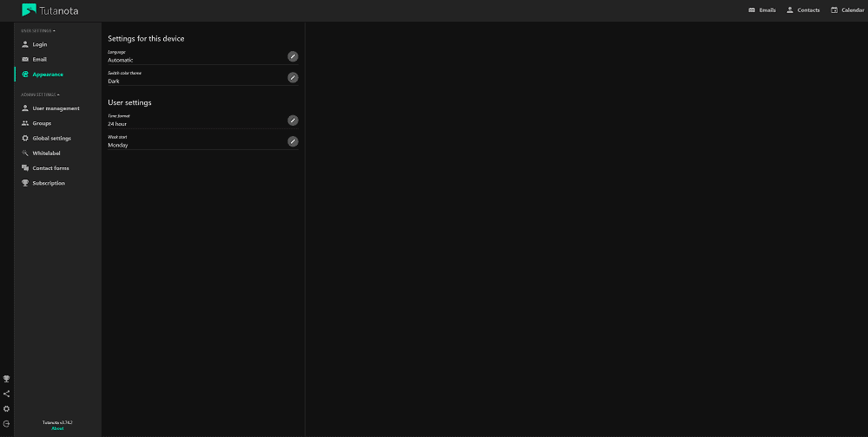Collapse the User Settings section
Image resolution: width=868 pixels, height=437 pixels.
[38, 30]
